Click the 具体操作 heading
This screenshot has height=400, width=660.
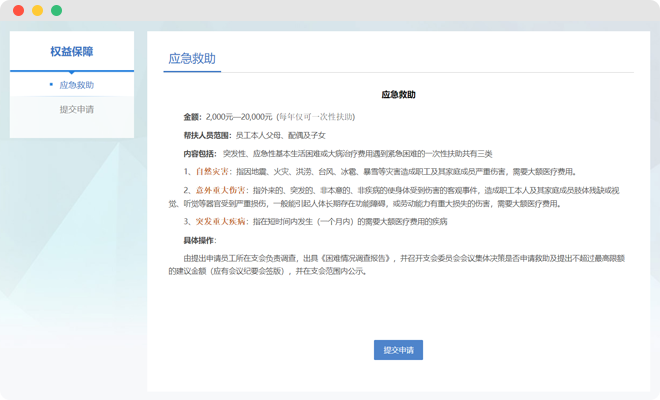tap(199, 240)
